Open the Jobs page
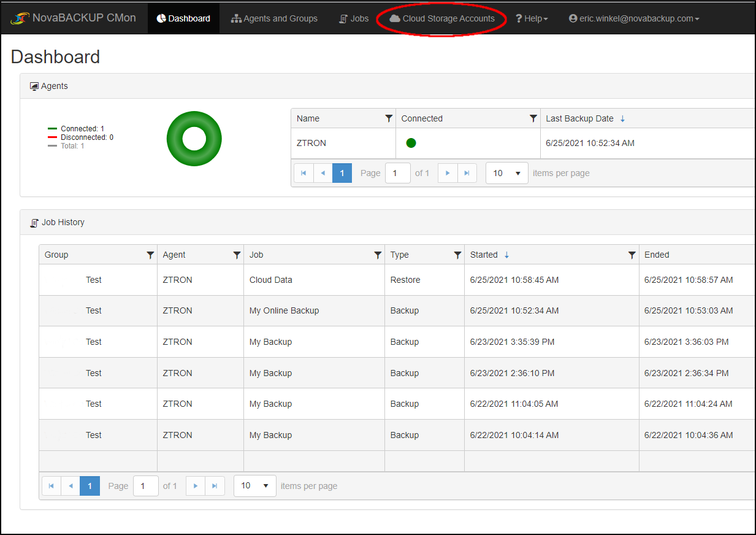756x535 pixels. (x=354, y=18)
